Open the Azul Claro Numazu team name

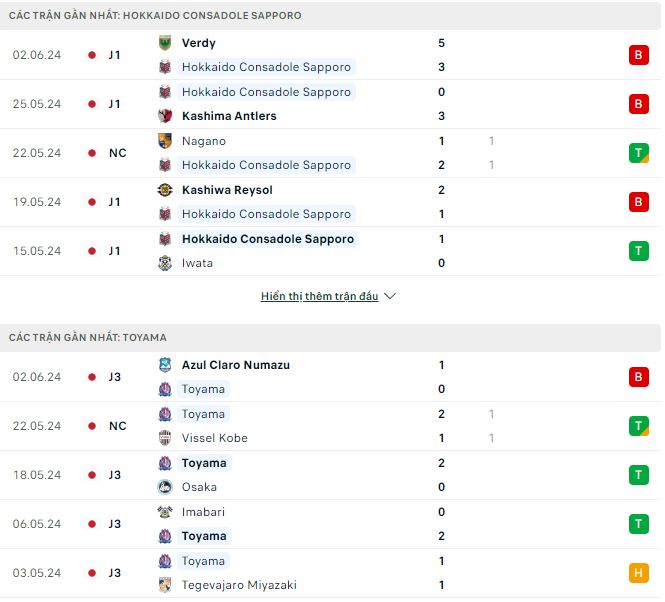click(x=235, y=365)
